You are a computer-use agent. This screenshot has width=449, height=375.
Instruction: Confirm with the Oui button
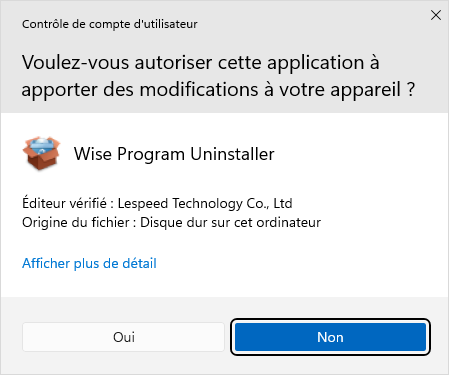click(123, 337)
